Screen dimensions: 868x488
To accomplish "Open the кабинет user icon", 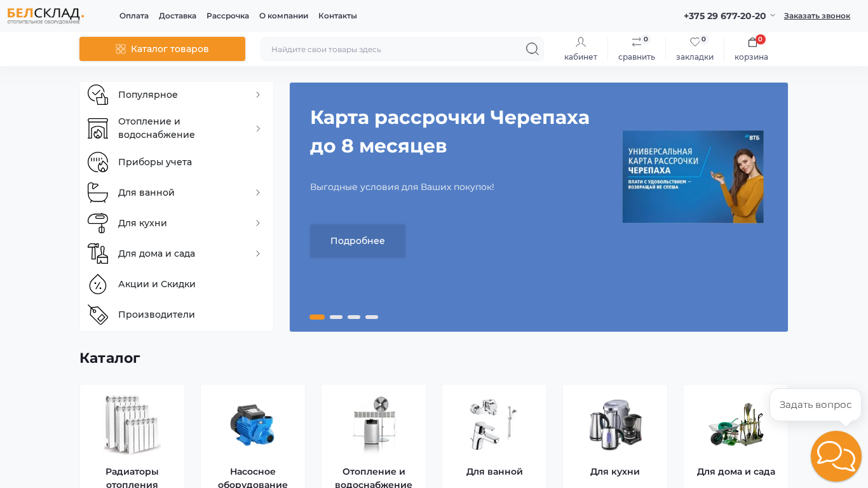I will pos(581,42).
